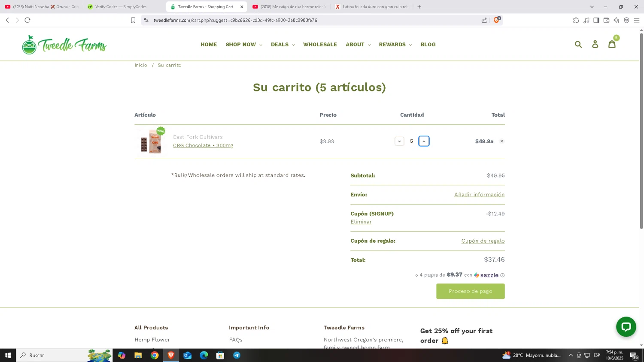Toggle browser sidebar panel
The width and height of the screenshot is (644, 362).
pyautogui.click(x=596, y=20)
